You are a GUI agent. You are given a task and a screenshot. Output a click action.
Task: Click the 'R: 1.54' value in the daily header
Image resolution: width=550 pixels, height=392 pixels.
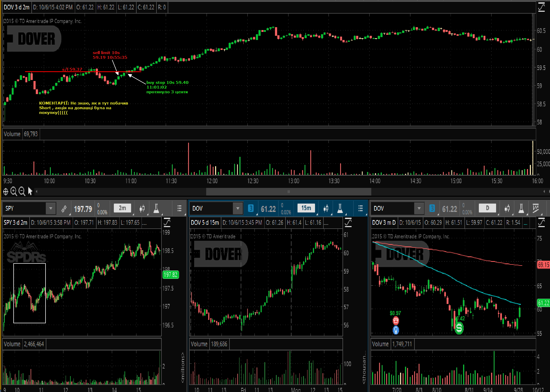point(513,223)
